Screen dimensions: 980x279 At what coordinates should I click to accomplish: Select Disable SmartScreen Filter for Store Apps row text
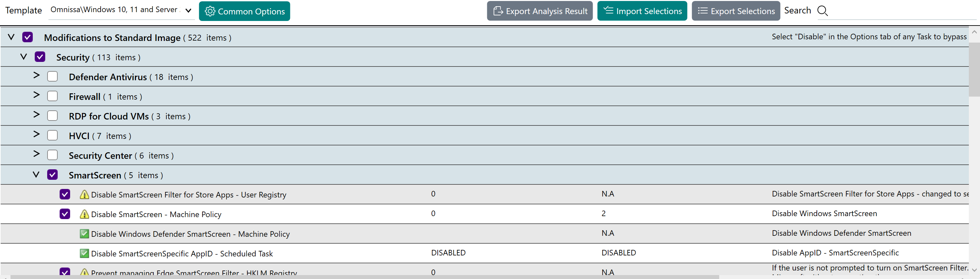coord(189,195)
